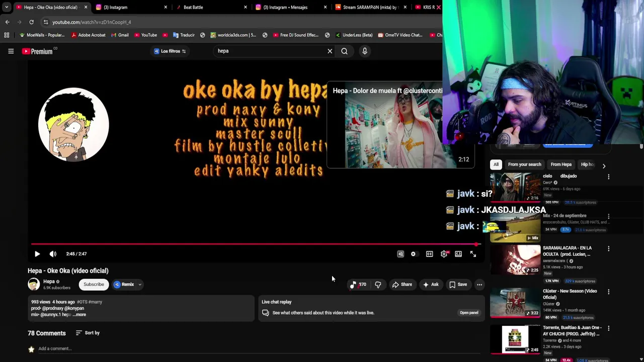The width and height of the screenshot is (644, 362).
Task: Open Los filtros vidIQ filter button
Action: [170, 51]
